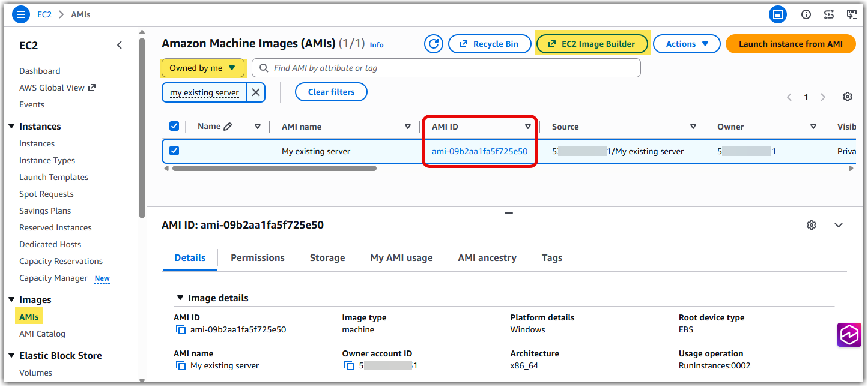
Task: Open the 'Owned by me' dropdown
Action: (203, 68)
